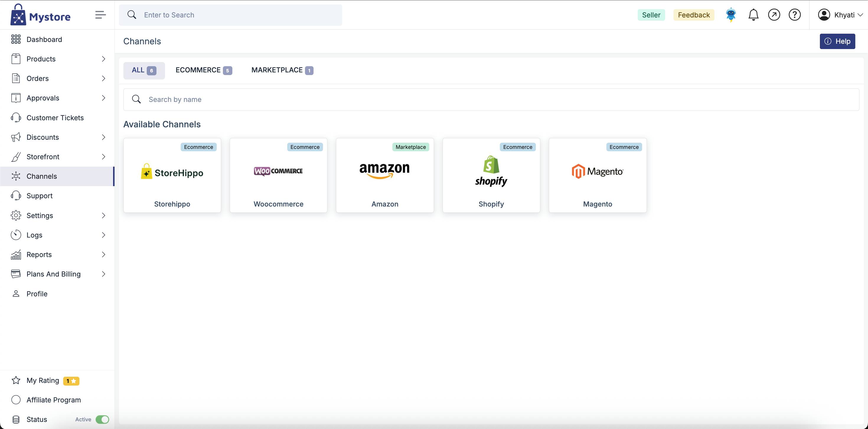The width and height of the screenshot is (868, 429).
Task: Switch to the MARKETPLACE tab
Action: [282, 70]
